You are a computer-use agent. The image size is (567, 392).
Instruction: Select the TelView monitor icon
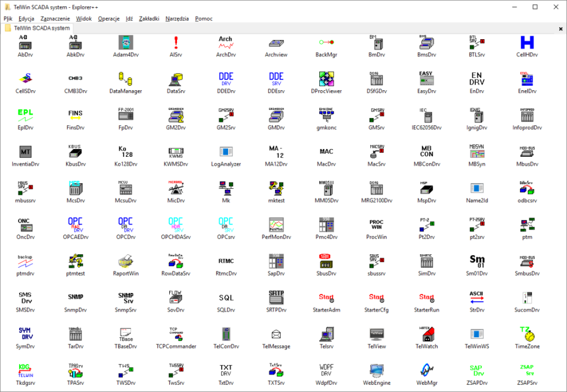pos(377,334)
